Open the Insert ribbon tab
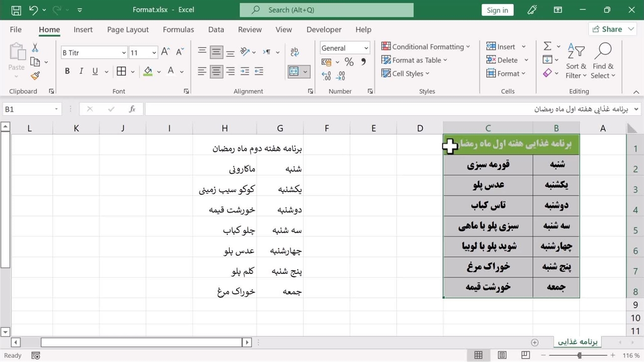The width and height of the screenshot is (644, 362). pos(83,30)
